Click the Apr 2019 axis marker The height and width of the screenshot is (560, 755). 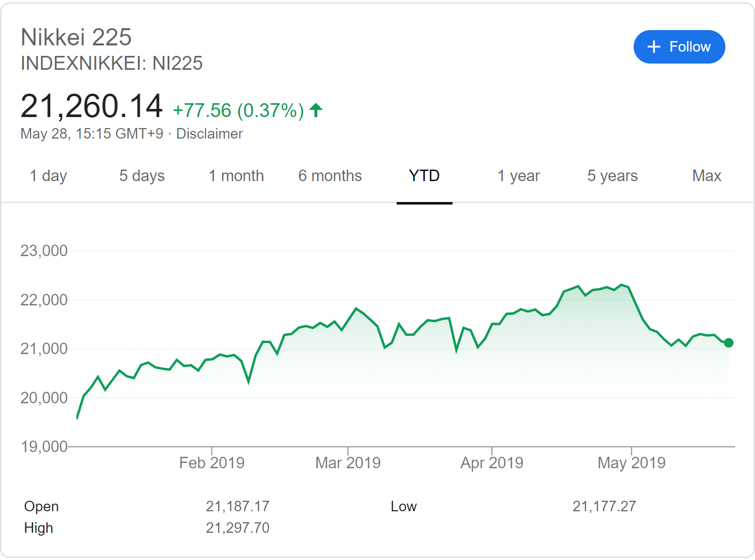point(492,463)
